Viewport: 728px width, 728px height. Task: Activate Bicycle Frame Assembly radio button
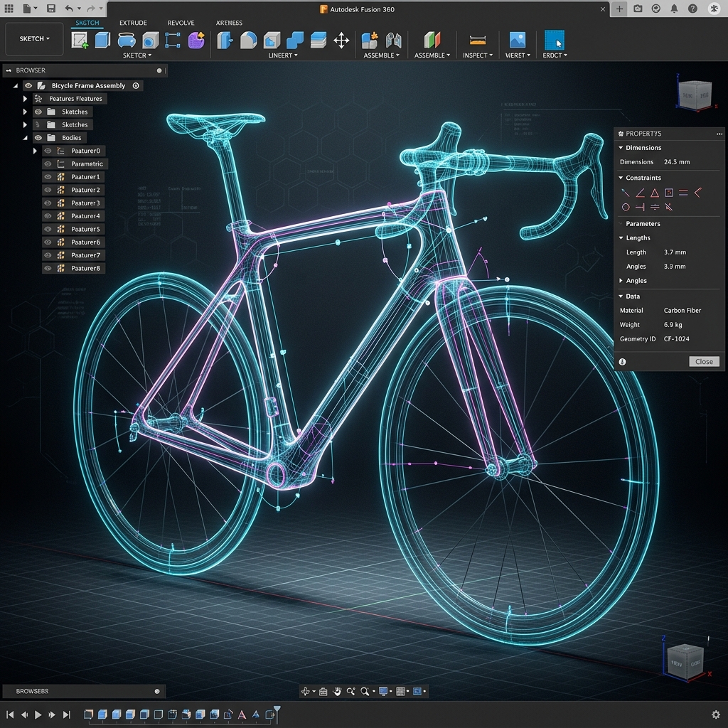tap(136, 85)
